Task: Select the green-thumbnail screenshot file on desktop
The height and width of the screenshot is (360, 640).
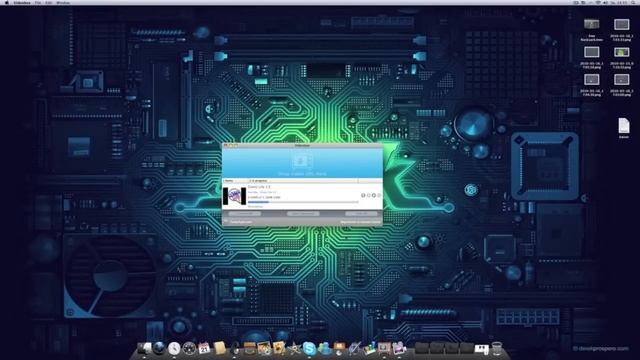Action: click(x=622, y=52)
